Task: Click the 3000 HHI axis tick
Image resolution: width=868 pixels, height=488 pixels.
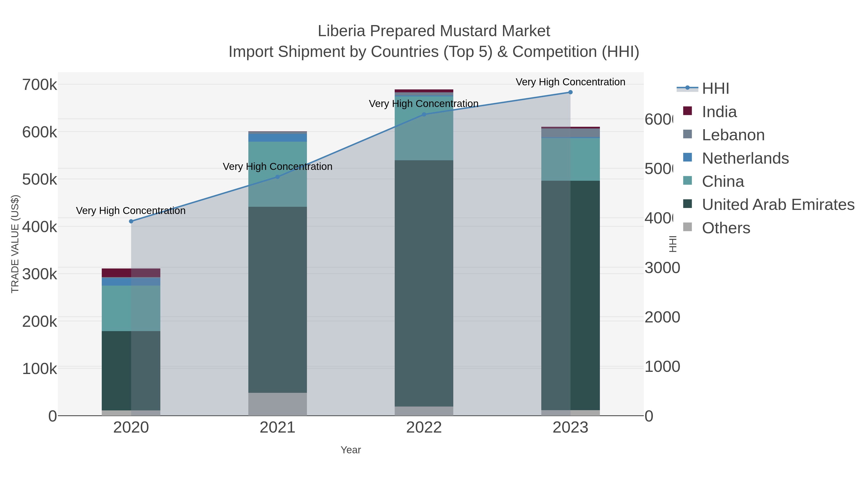Action: coord(662,268)
